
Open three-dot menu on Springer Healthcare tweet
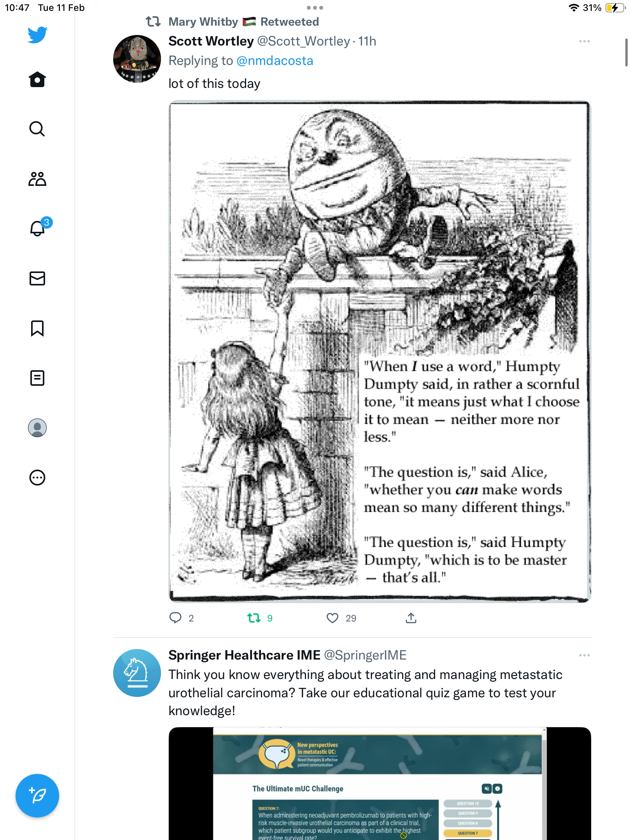(584, 655)
